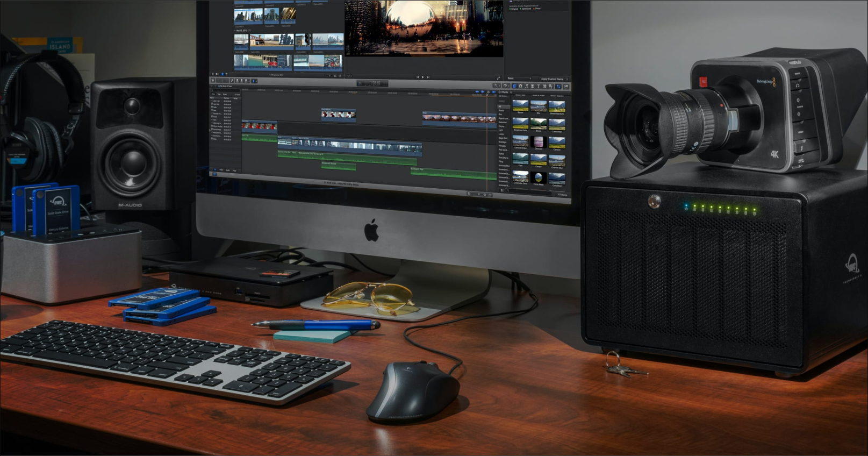The width and height of the screenshot is (868, 456).
Task: Switch to the Clips tab in Timeline Index
Action: 213,94
